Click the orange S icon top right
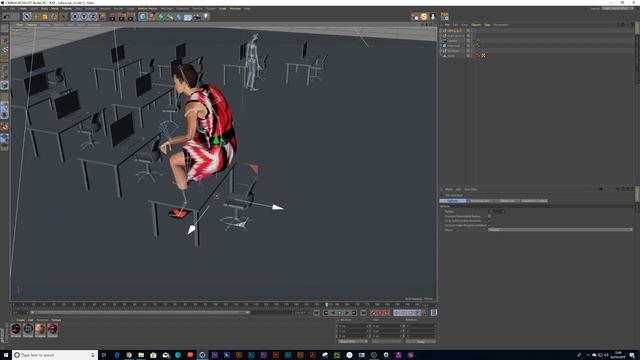The height and width of the screenshot is (360, 640). (x=424, y=16)
